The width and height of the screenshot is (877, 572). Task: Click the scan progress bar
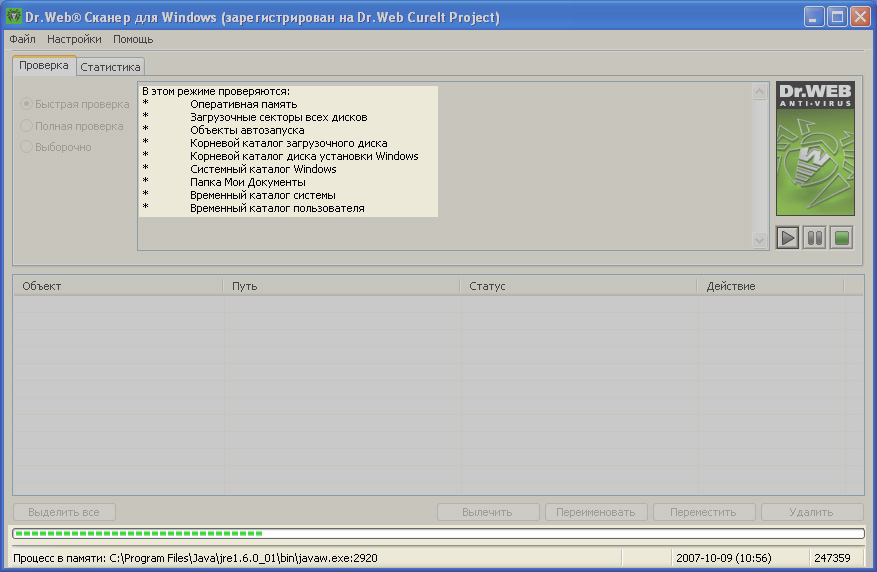click(x=438, y=533)
